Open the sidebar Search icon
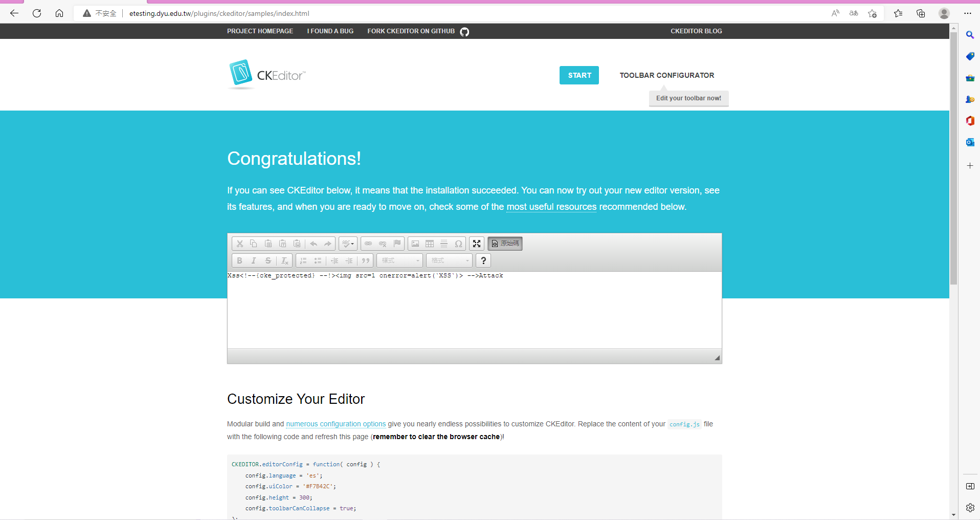The width and height of the screenshot is (980, 520). point(970,35)
